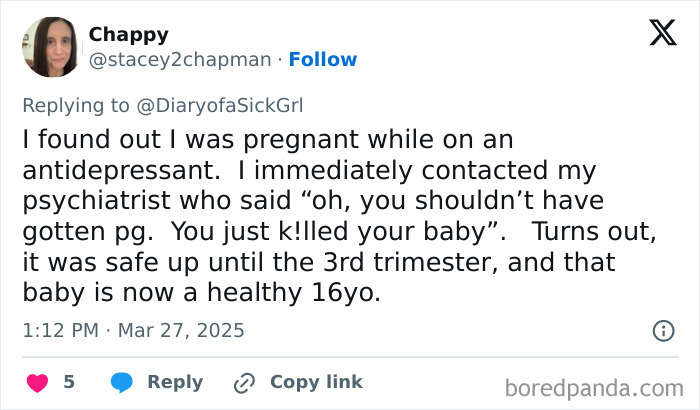This screenshot has height=410, width=700.
Task: Follow the stacey2chapman account
Action: point(322,60)
